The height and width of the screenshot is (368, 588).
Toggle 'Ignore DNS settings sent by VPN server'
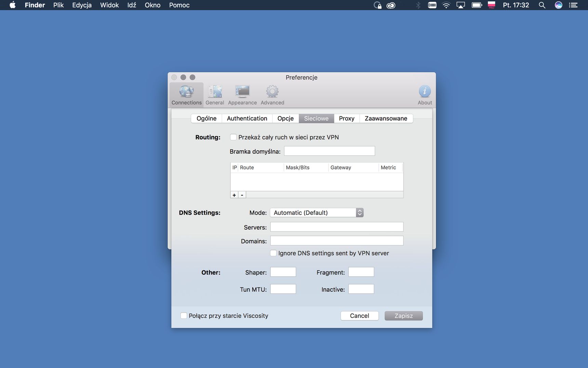pyautogui.click(x=273, y=253)
